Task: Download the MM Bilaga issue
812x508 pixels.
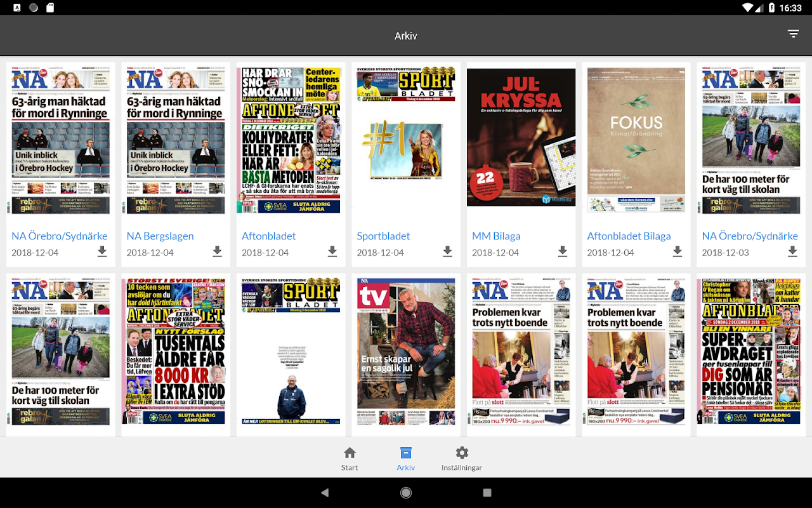Action: (x=563, y=252)
